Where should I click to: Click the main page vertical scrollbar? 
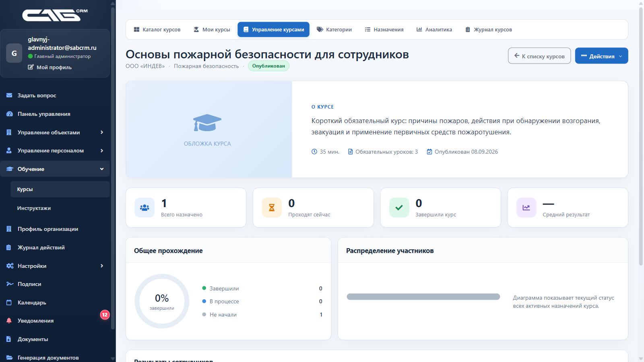[x=641, y=137]
